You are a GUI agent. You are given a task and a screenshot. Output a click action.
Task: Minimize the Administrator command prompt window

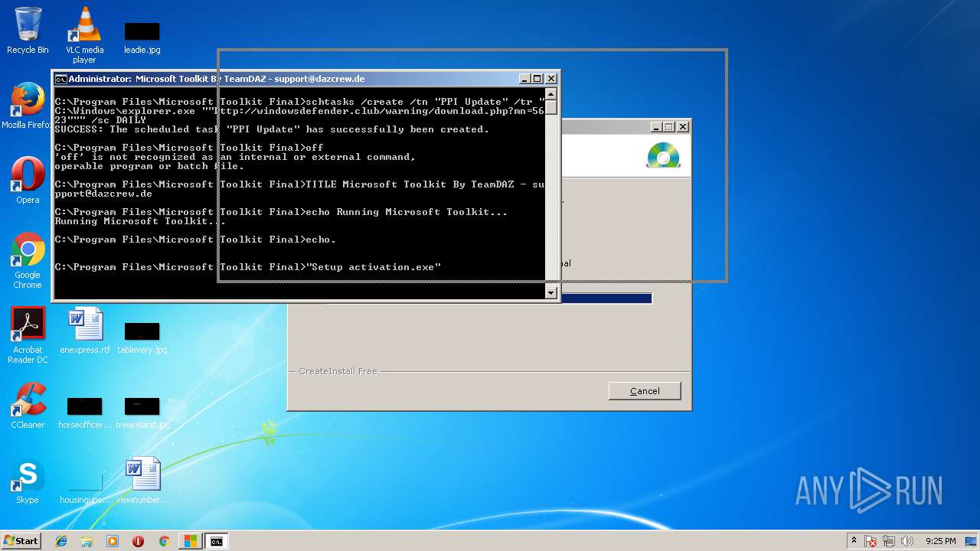click(x=525, y=79)
